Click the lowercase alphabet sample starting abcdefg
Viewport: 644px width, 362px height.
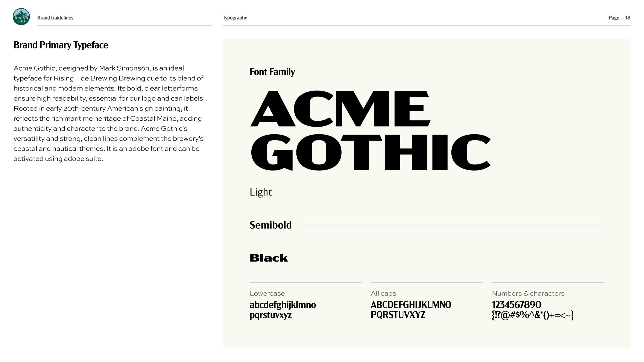[283, 305]
